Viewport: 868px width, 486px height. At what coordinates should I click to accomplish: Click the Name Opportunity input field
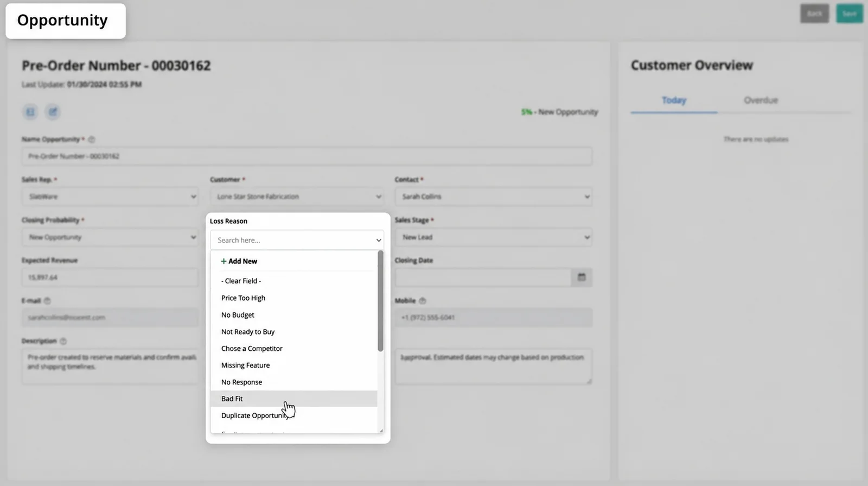307,156
